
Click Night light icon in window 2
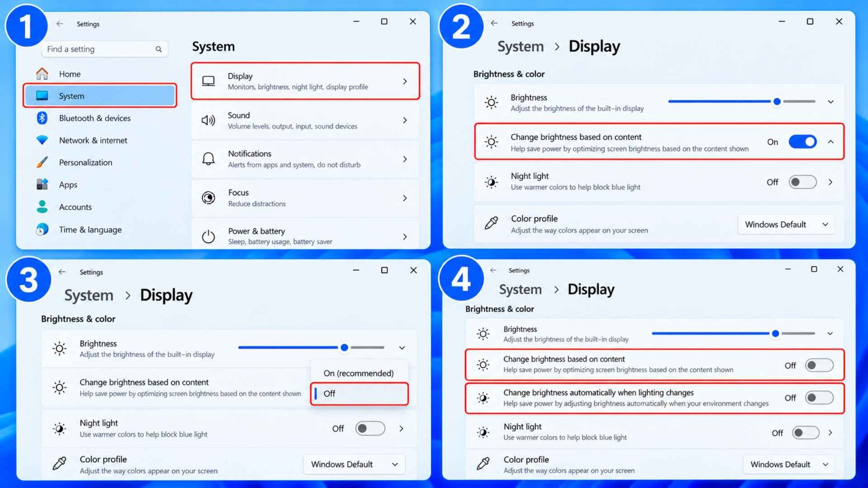click(491, 182)
